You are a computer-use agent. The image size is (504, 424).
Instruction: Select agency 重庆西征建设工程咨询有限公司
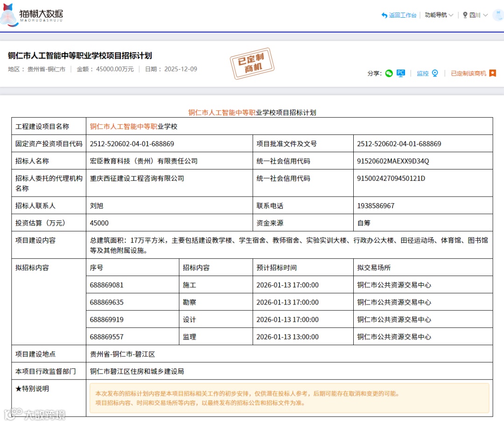tap(137, 178)
